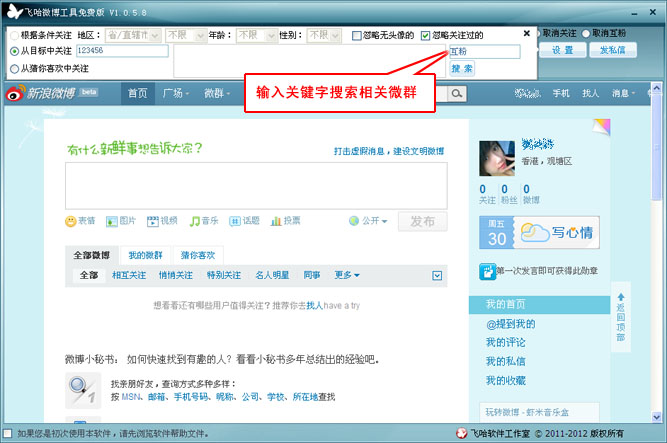Screen dimensions: 667x443
Task: Click the 发私信 button
Action: (x=613, y=50)
